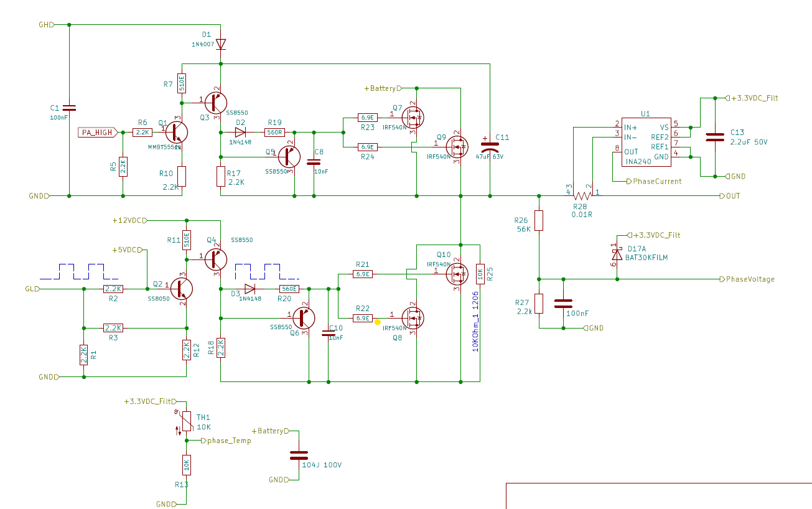
Task: Select the R11 510E resistor
Action: [x=186, y=240]
